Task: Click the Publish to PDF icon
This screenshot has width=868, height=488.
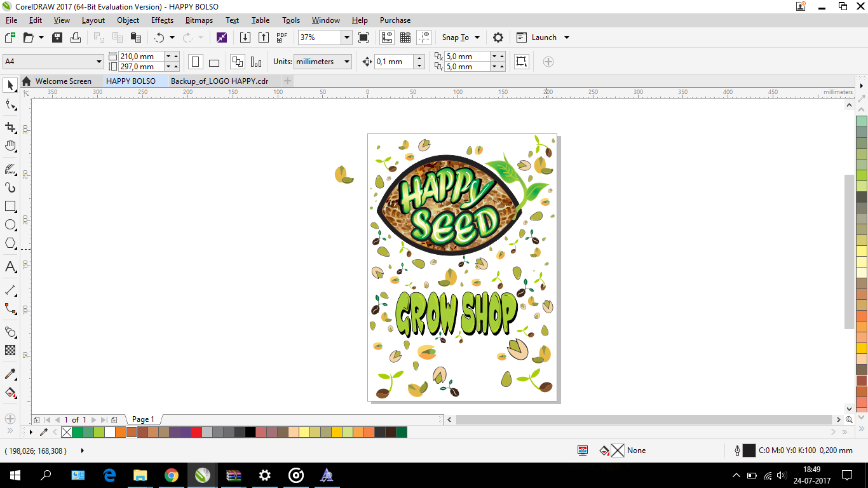Action: tap(282, 37)
